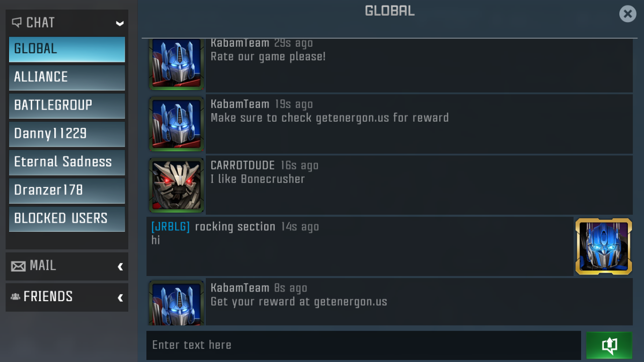The height and width of the screenshot is (362, 644).
Task: Click the Chat speech bubble icon
Action: coord(17,23)
